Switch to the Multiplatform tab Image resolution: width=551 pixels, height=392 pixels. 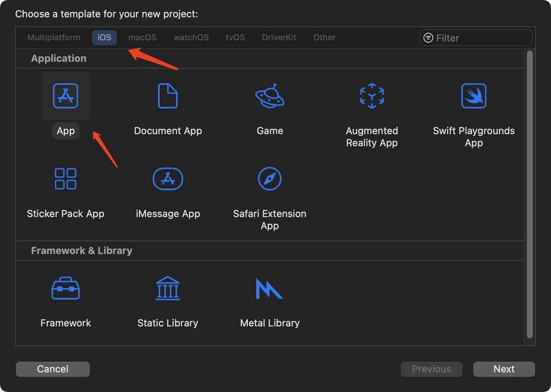pos(54,37)
